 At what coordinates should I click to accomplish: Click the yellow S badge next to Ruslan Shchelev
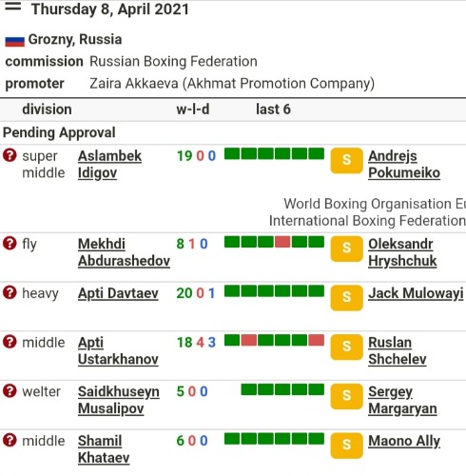(x=346, y=347)
